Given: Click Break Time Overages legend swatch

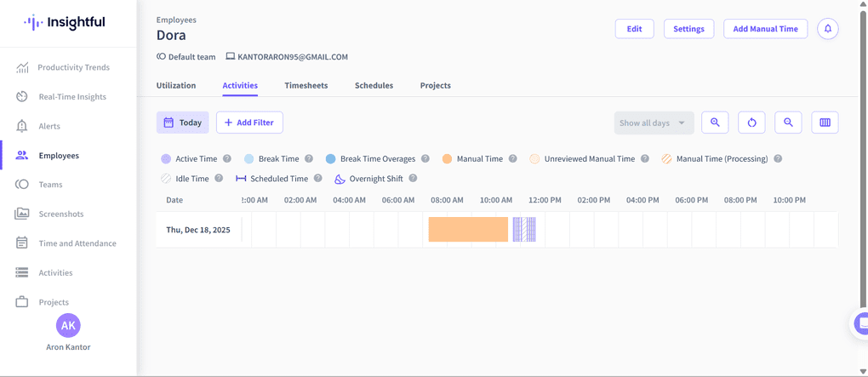Looking at the screenshot, I should click(330, 159).
